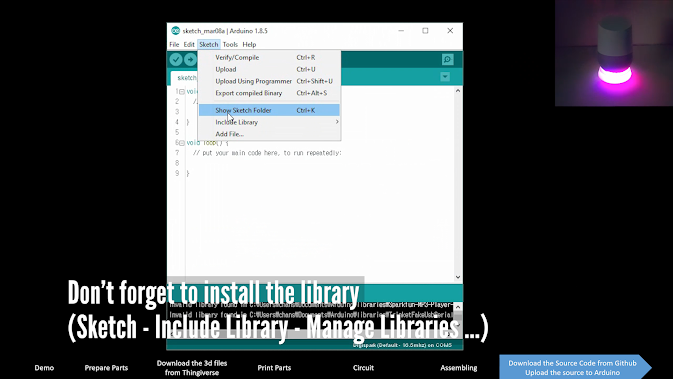Image resolution: width=673 pixels, height=379 pixels.
Task: Go to the Circuit chapter
Action: pos(363,368)
